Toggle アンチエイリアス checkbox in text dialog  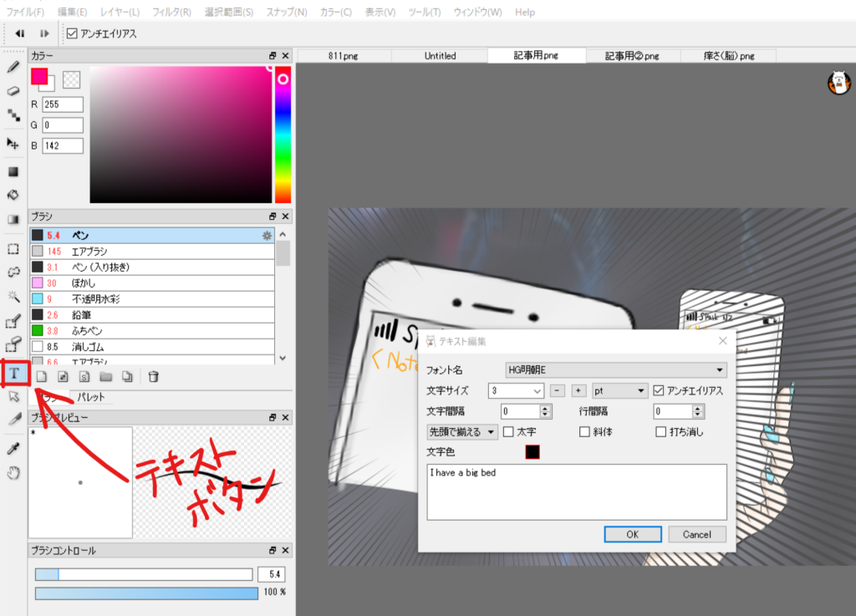[659, 390]
